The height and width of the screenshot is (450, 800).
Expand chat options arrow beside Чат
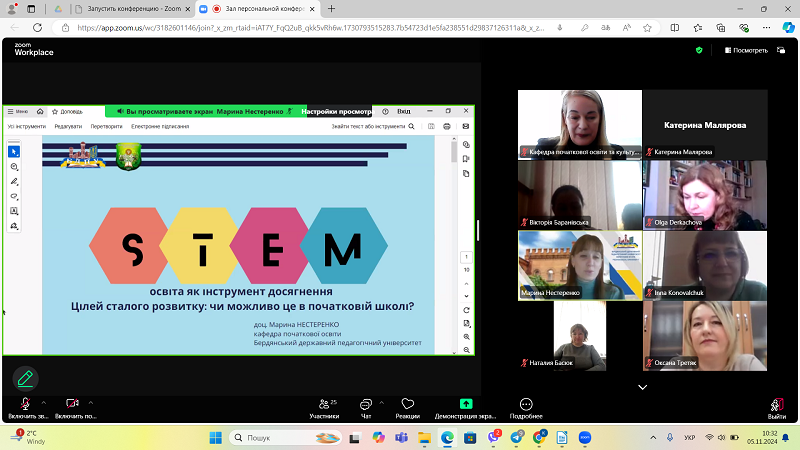[x=382, y=403]
